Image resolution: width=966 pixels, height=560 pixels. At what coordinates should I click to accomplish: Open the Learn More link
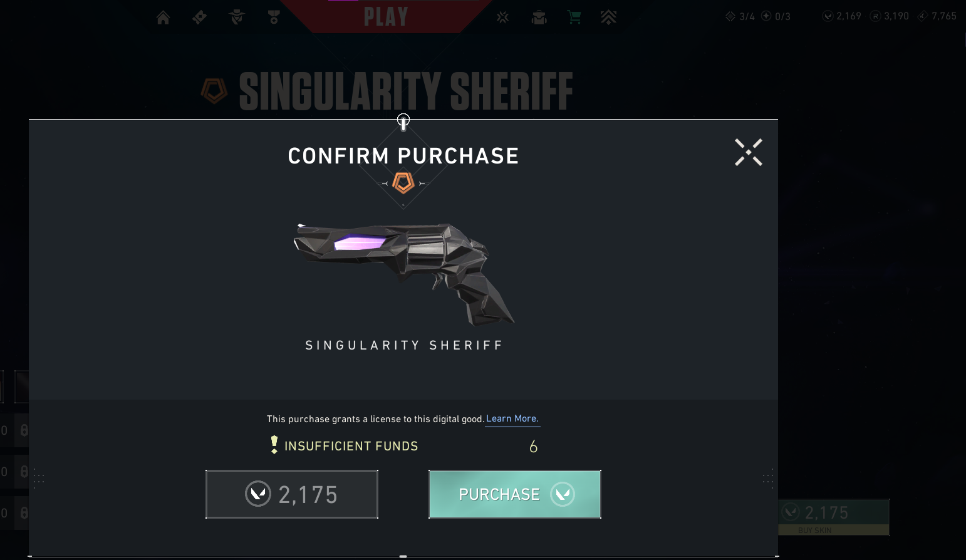point(512,418)
